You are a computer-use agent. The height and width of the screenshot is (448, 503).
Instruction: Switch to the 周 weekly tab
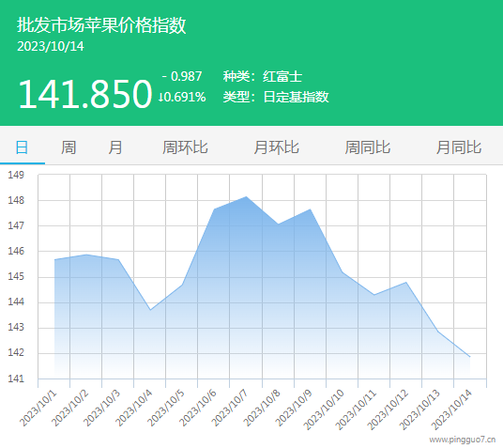(69, 147)
